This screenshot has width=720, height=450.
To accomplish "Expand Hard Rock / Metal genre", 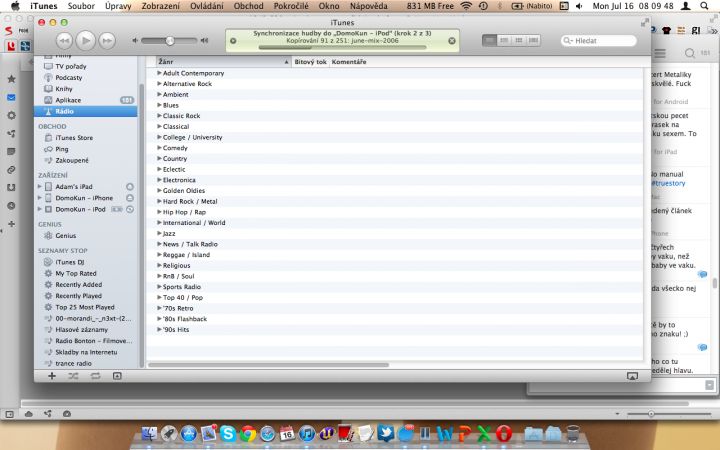I will [159, 201].
